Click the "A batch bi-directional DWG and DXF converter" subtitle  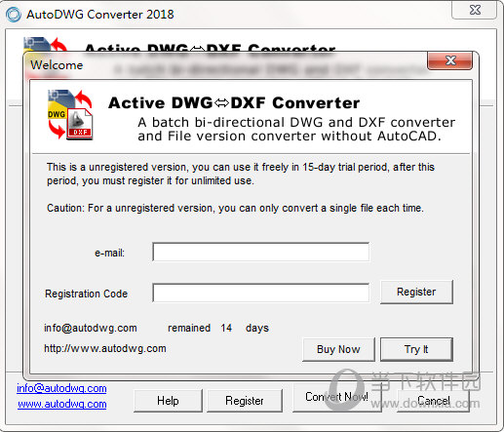(x=296, y=129)
